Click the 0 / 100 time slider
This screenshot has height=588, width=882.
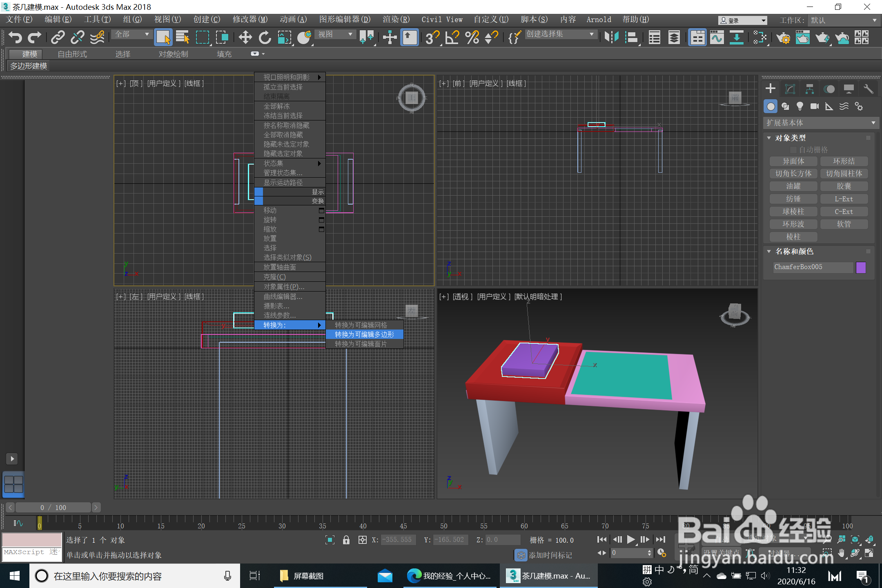tap(53, 508)
